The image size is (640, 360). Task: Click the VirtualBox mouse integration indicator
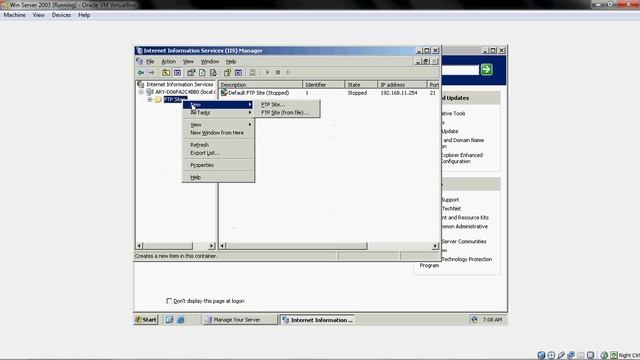coord(604,355)
